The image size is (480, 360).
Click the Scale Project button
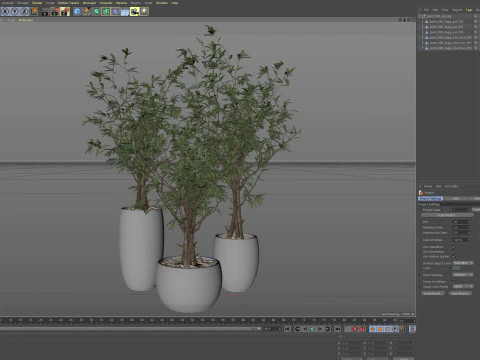(x=446, y=215)
